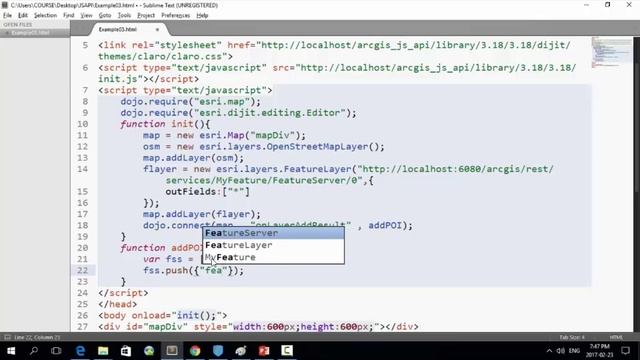Open the Windows Start menu
640x360 pixels.
[11, 351]
